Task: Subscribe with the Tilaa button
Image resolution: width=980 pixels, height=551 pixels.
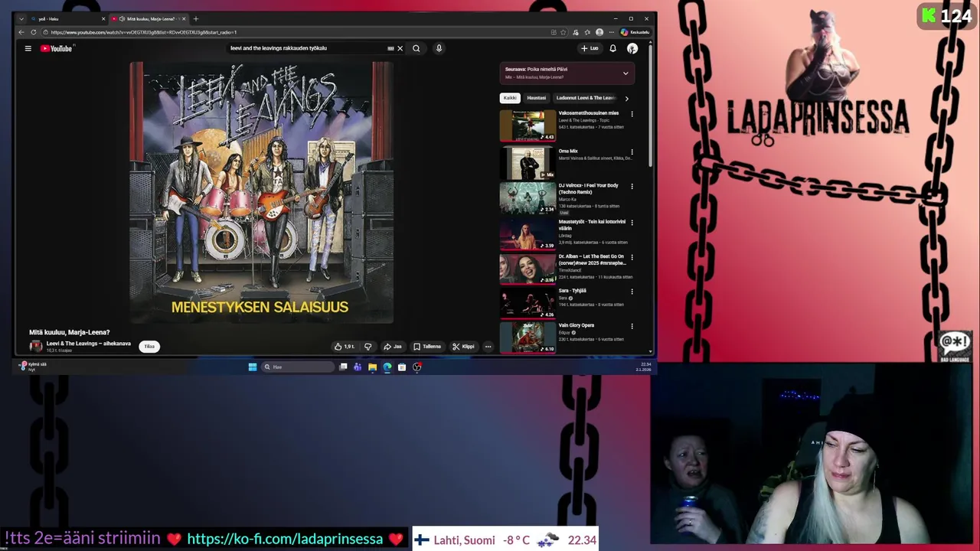Action: [149, 346]
